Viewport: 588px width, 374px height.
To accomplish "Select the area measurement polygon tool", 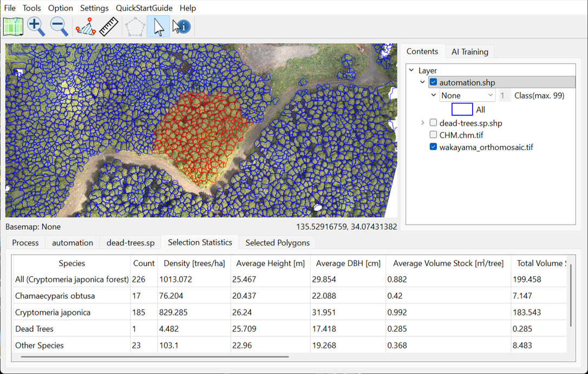I will click(86, 26).
